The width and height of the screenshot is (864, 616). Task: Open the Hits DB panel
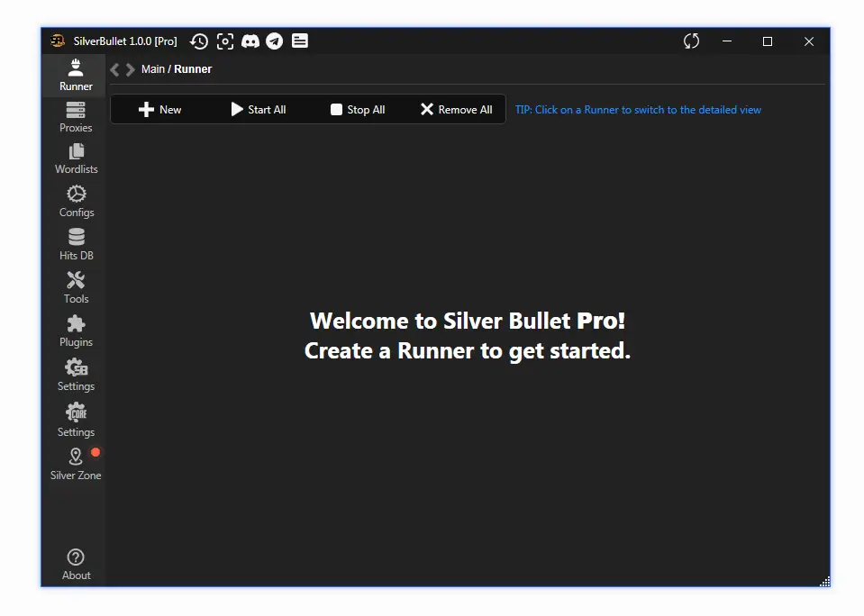pyautogui.click(x=76, y=243)
